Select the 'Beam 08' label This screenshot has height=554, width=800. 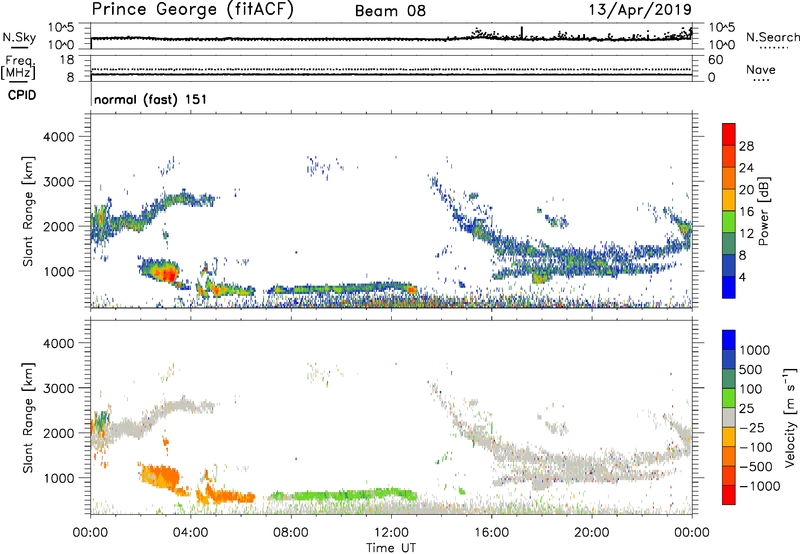click(390, 11)
